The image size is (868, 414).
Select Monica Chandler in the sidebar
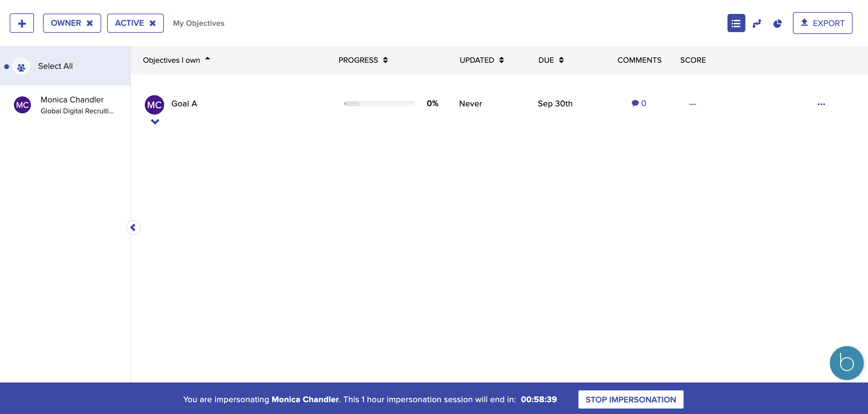click(x=65, y=105)
